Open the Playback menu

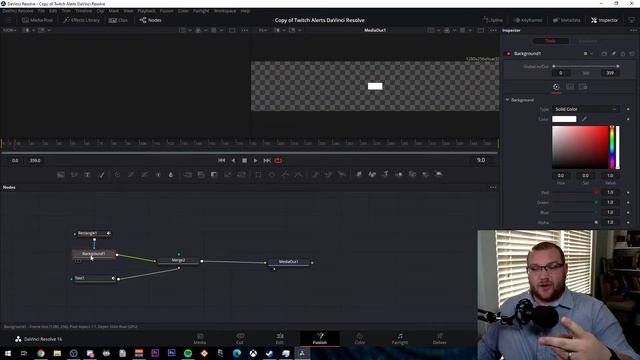[146, 11]
